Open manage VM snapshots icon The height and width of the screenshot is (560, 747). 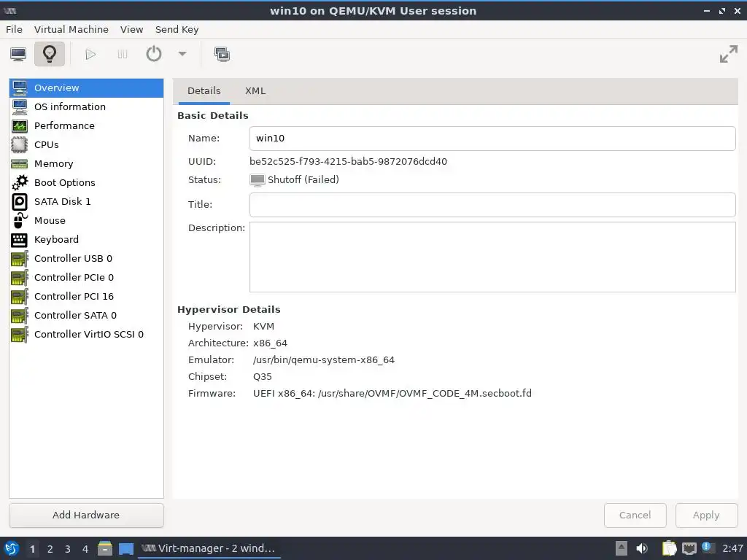point(222,54)
